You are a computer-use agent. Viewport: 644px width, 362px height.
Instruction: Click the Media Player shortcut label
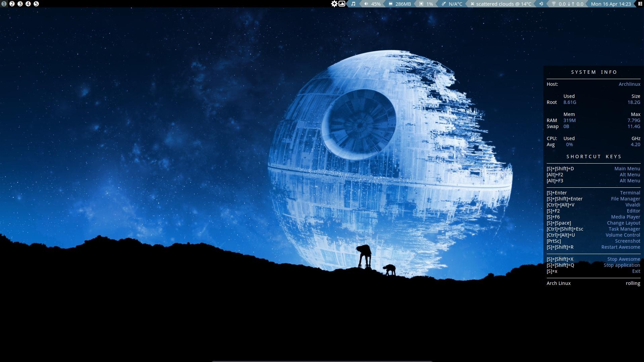point(625,217)
